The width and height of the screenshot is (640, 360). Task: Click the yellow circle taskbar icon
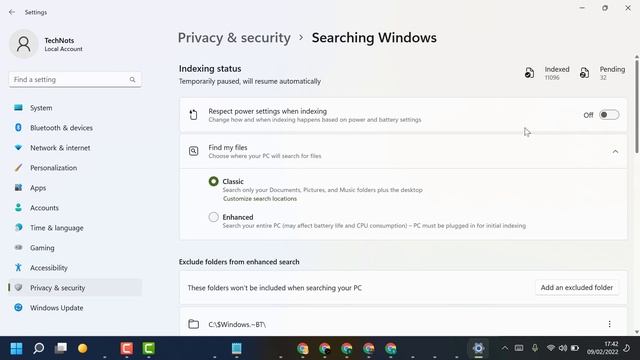pos(82,349)
